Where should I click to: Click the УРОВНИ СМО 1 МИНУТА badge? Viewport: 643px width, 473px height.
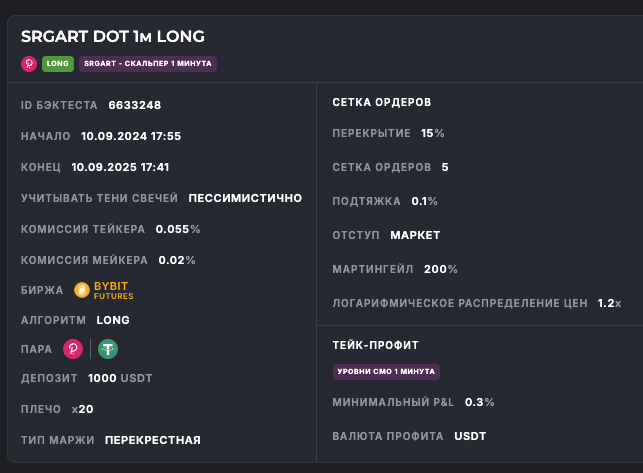tap(386, 371)
